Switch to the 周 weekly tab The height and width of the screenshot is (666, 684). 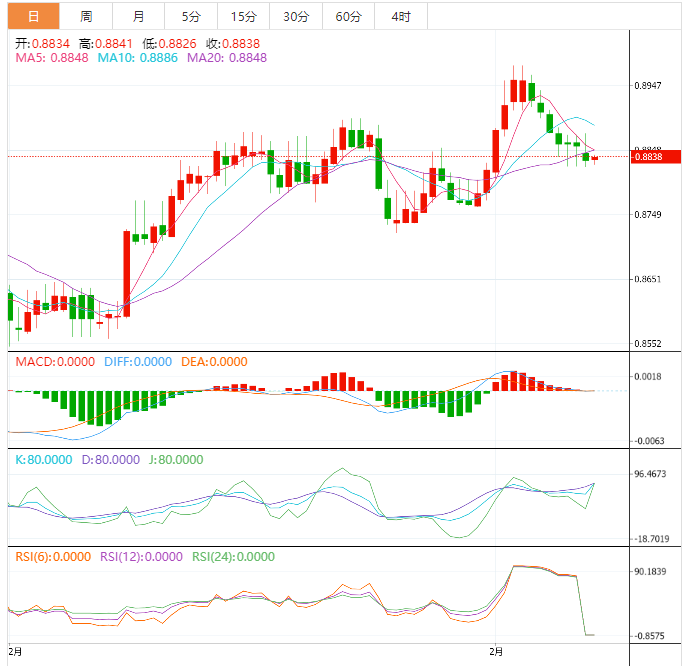86,16
